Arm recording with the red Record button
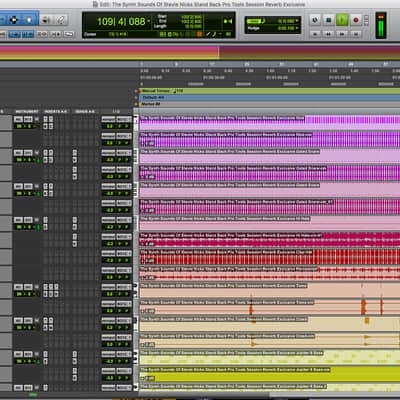Image resolution: width=400 pixels, height=400 pixels. [356, 20]
